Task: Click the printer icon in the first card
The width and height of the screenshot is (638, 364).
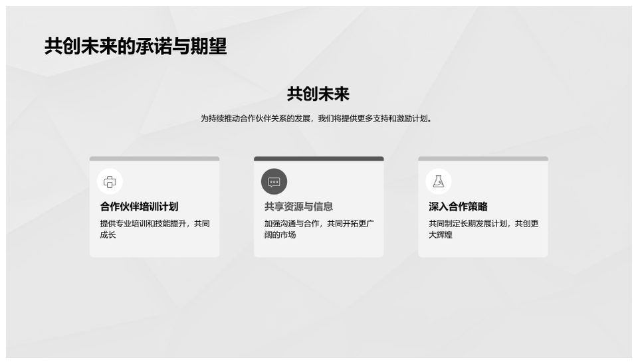Action: click(x=110, y=181)
